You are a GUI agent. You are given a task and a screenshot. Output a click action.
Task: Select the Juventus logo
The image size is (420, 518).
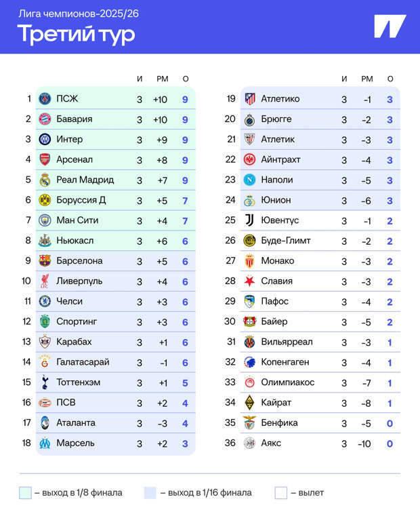tap(249, 220)
